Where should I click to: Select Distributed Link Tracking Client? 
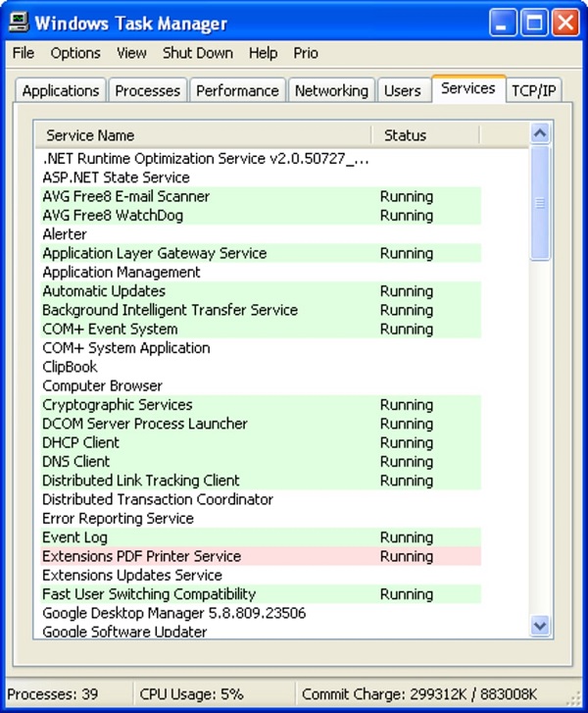pyautogui.click(x=261, y=481)
